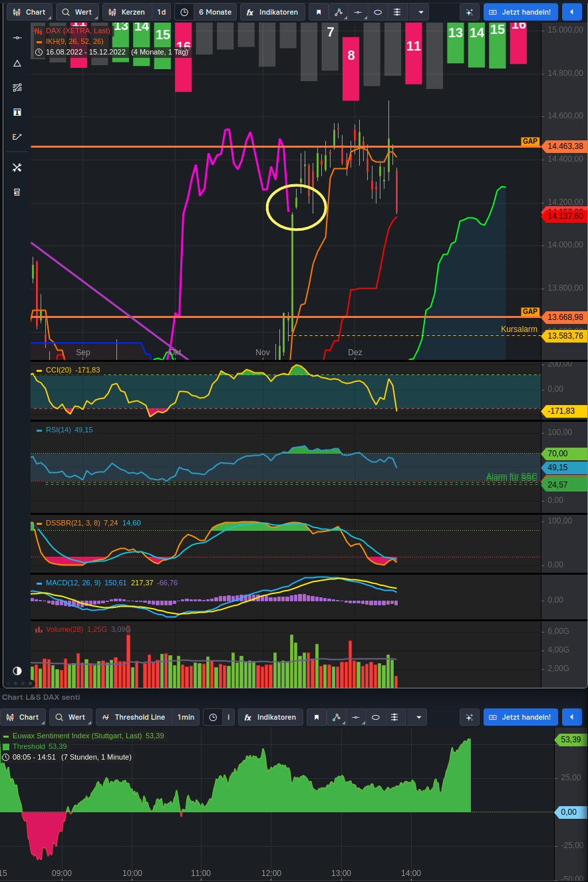Click the i info button in the lower toolbar
This screenshot has width=588, height=882.
pos(229,717)
